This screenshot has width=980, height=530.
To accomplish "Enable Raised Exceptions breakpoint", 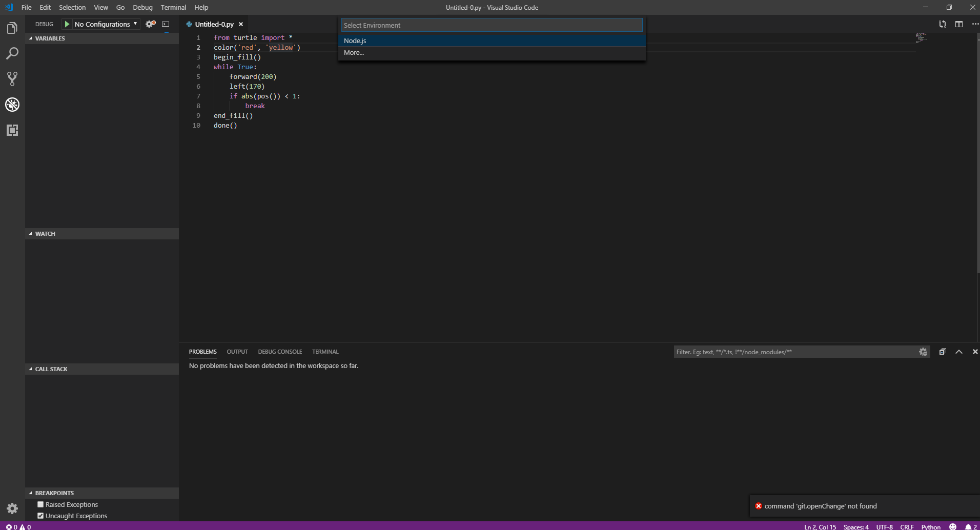I will tap(40, 504).
